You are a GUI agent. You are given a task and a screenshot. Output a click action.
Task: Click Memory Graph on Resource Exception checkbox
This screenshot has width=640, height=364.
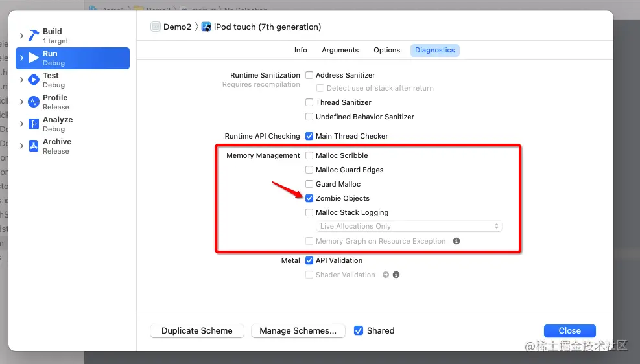(309, 241)
